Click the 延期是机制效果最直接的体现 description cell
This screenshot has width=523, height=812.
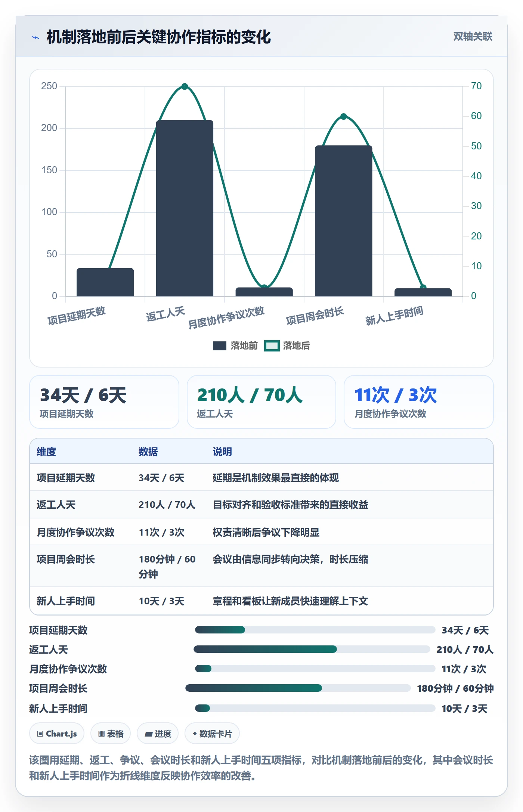276,478
